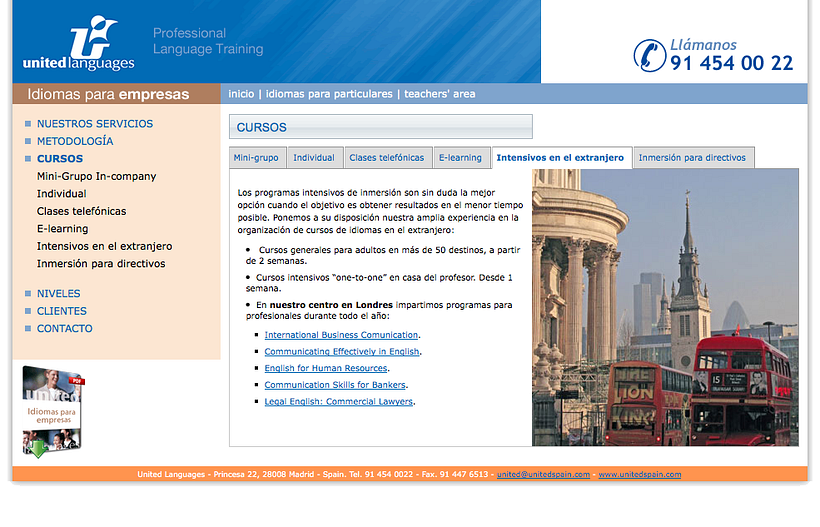The image size is (820, 527).
Task: Click the CURSOS page title bar
Action: (x=381, y=127)
